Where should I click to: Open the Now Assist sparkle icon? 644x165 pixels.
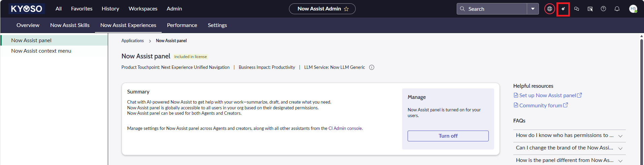click(563, 9)
